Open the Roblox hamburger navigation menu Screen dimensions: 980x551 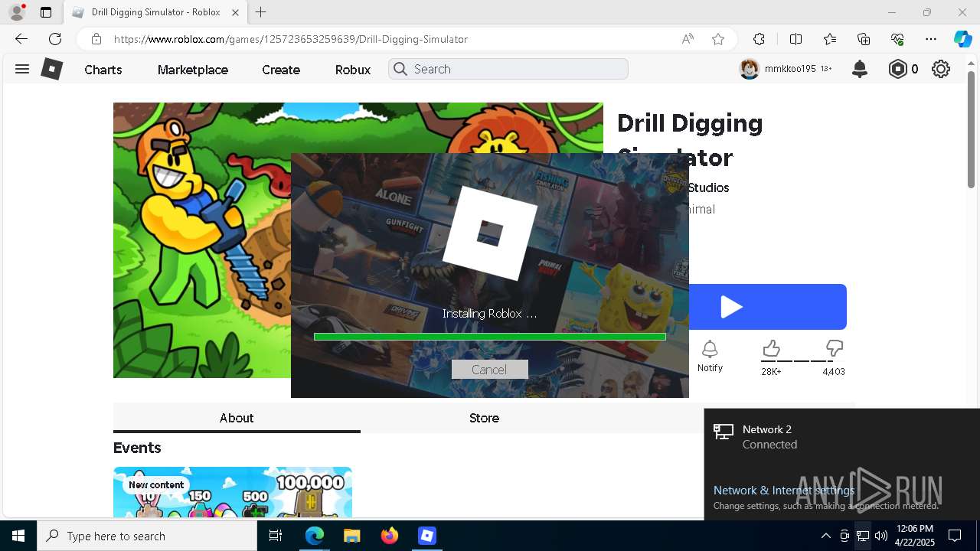pos(22,69)
